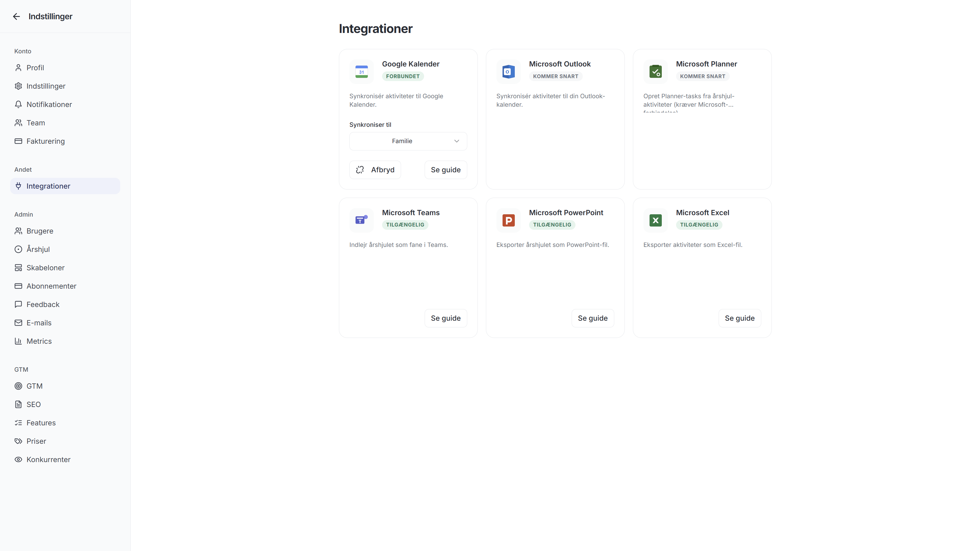The height and width of the screenshot is (551, 980).
Task: Click the Integrationer page heading
Action: coord(375,29)
